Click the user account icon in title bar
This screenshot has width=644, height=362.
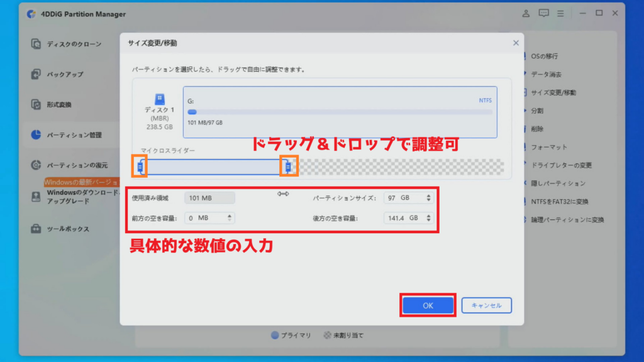coord(526,13)
